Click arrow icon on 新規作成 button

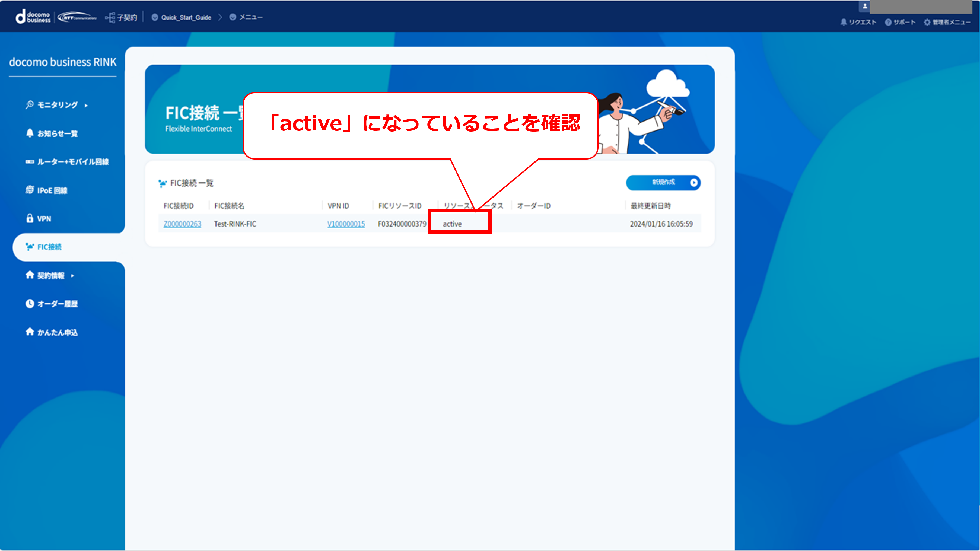click(693, 183)
